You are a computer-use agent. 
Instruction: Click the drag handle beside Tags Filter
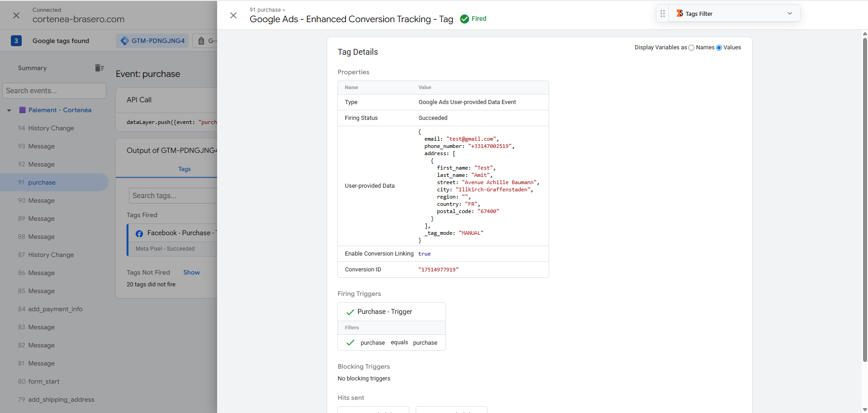coord(663,14)
